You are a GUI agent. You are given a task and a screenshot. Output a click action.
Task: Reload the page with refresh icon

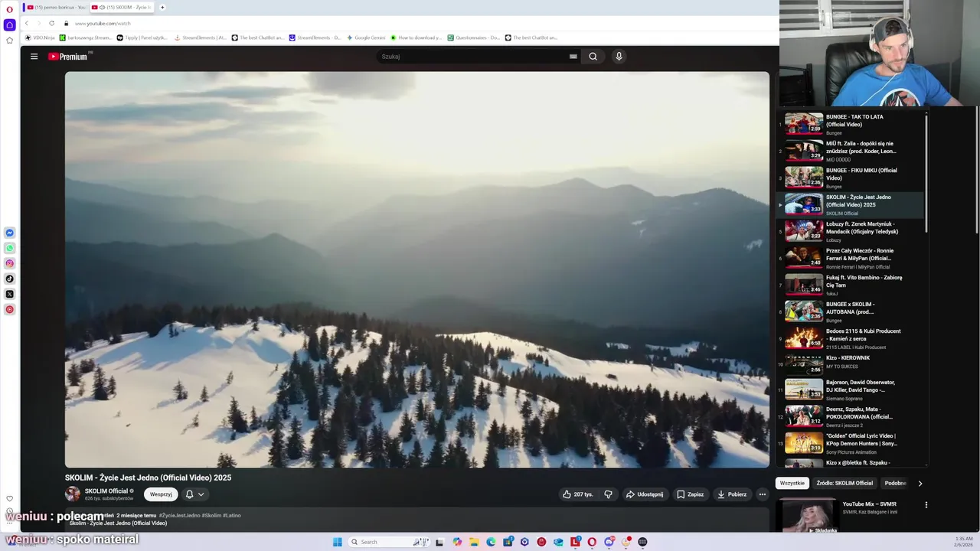click(51, 23)
